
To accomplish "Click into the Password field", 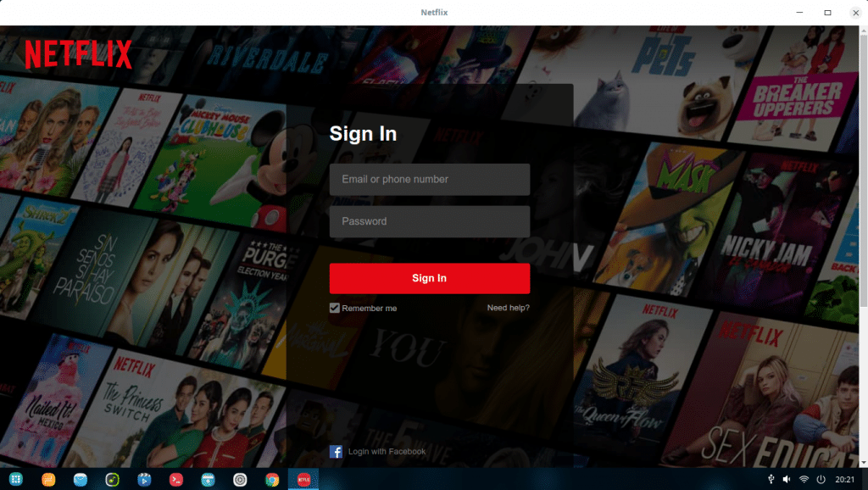I will click(430, 221).
